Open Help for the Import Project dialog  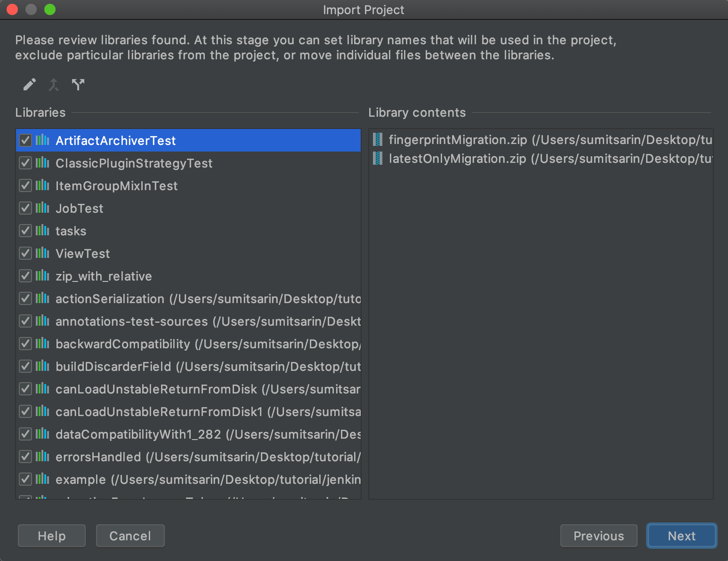click(x=51, y=536)
